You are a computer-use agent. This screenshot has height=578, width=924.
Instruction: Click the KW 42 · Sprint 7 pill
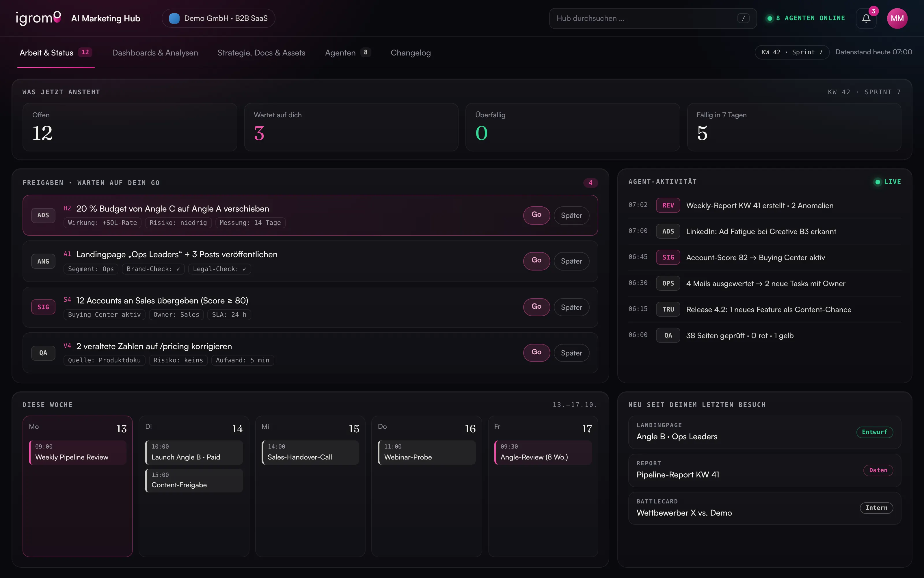792,52
